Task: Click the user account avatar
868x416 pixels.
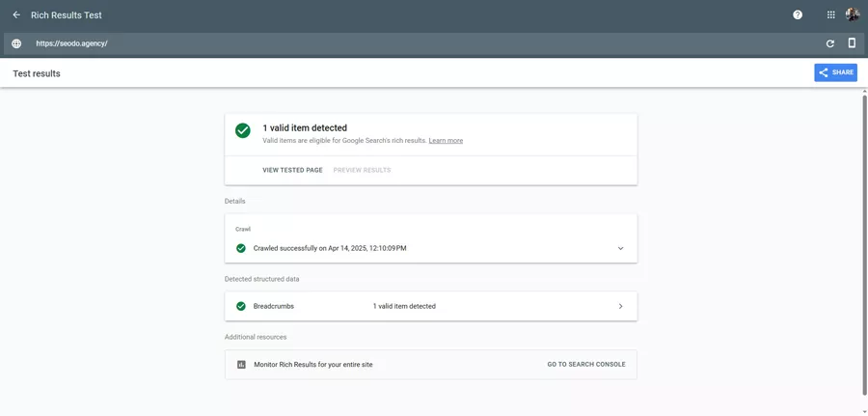Action: point(853,14)
